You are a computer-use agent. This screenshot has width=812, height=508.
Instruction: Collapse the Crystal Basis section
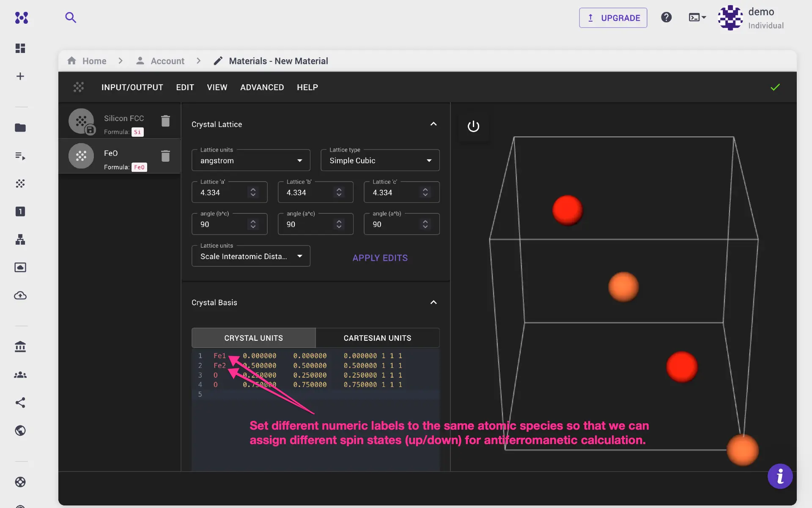click(x=433, y=302)
